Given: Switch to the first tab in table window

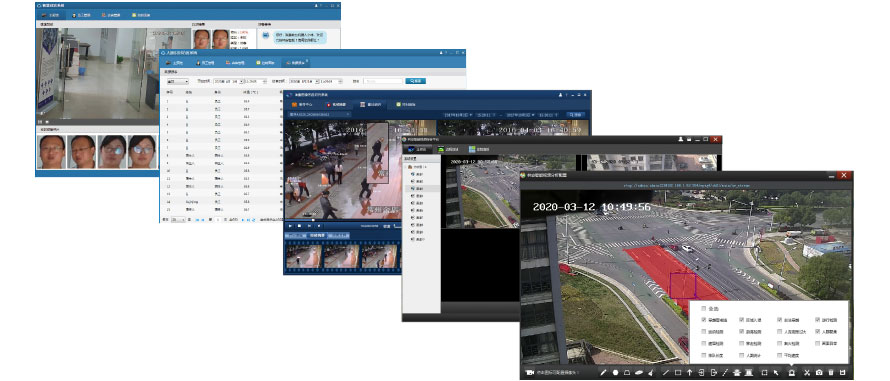Looking at the screenshot, I should [174, 63].
